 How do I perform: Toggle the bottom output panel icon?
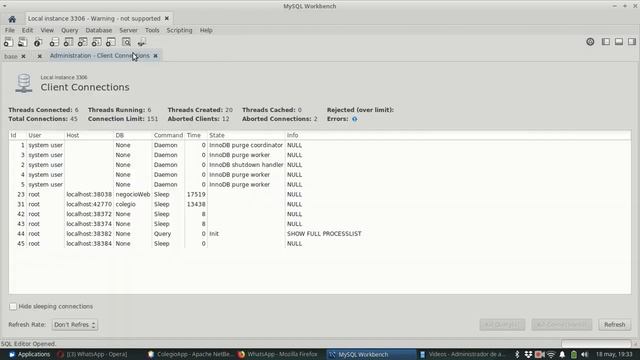(x=619, y=42)
